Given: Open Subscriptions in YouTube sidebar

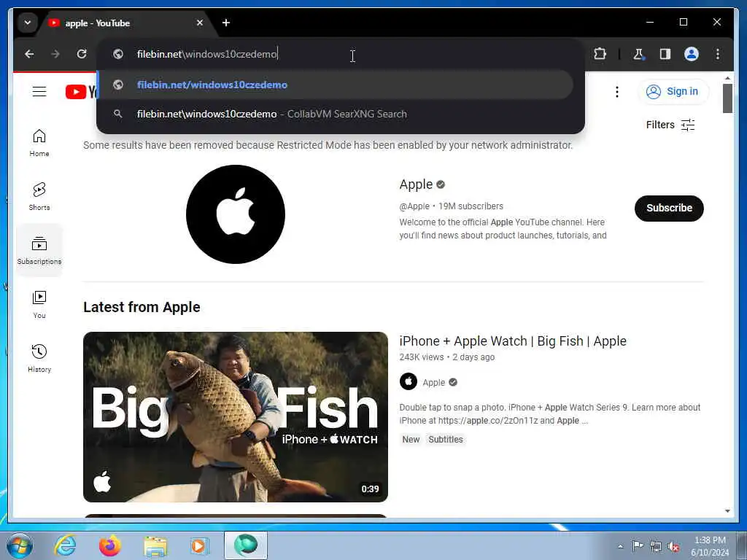Looking at the screenshot, I should (x=39, y=251).
